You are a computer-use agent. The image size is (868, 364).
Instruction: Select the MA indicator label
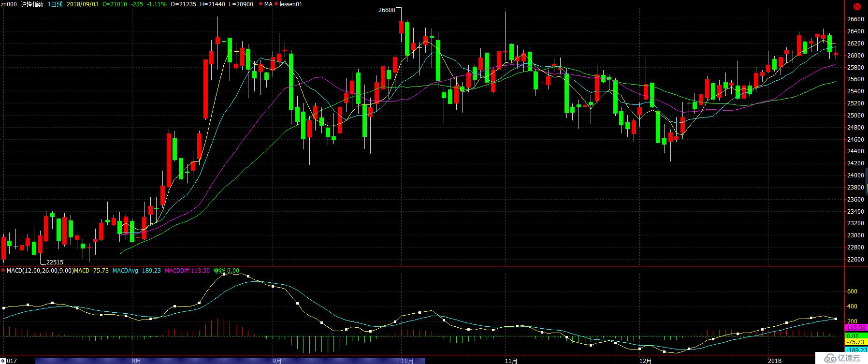pyautogui.click(x=268, y=4)
